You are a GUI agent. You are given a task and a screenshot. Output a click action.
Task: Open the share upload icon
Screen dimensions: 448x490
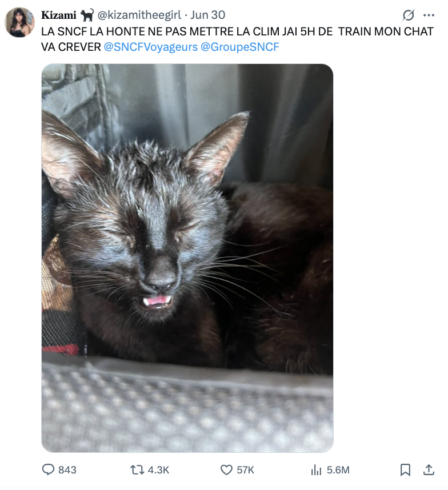(429, 469)
